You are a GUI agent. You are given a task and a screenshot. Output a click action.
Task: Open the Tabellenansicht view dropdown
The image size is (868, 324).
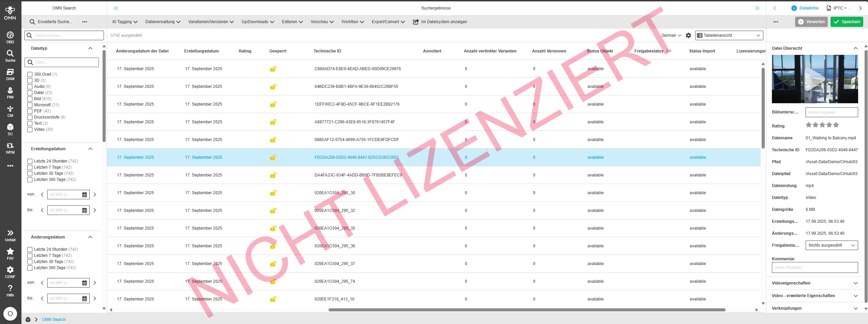pyautogui.click(x=729, y=35)
